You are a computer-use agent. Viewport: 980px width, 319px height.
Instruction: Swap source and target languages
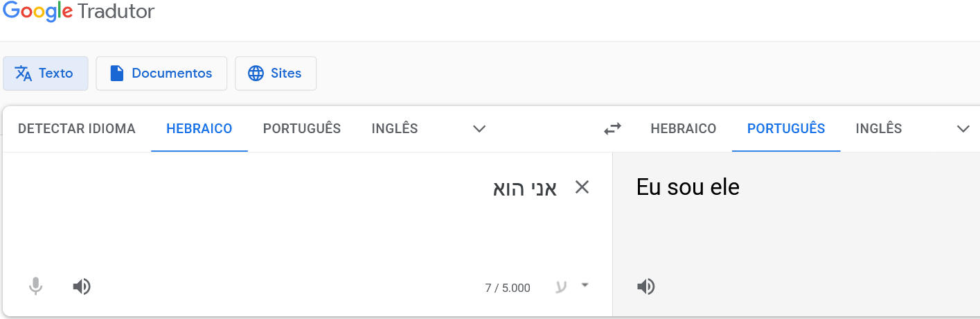coord(612,129)
